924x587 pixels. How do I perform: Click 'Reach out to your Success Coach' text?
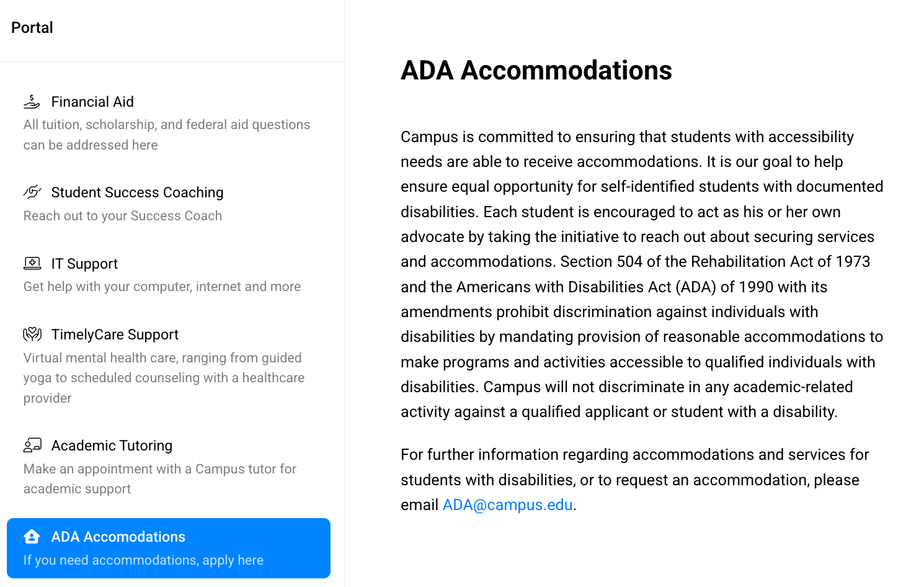click(x=123, y=216)
